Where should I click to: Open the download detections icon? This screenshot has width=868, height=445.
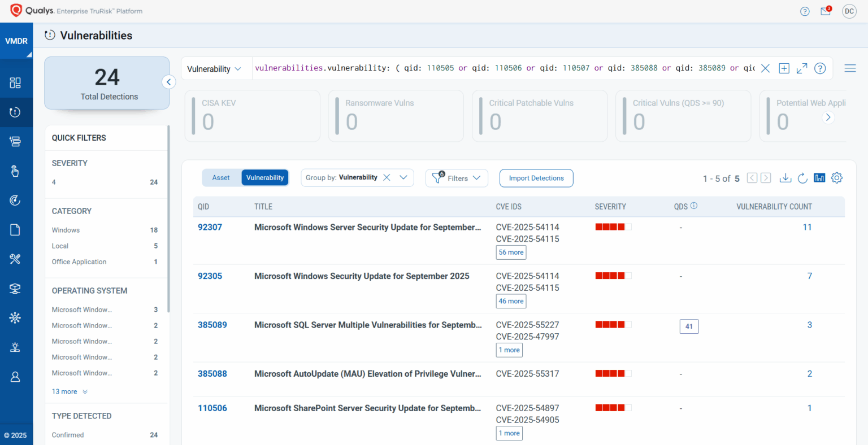click(785, 178)
